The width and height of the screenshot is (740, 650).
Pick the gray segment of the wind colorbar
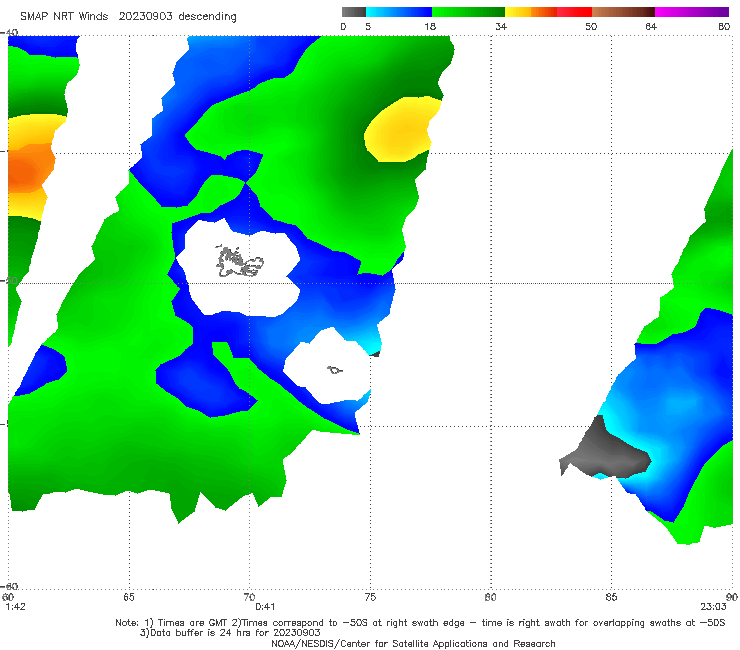(x=354, y=12)
